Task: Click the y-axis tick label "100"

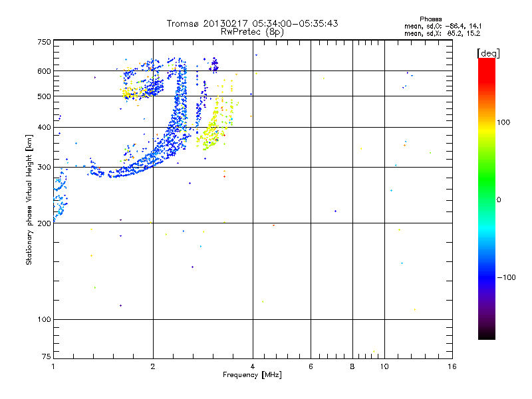Action: click(45, 320)
